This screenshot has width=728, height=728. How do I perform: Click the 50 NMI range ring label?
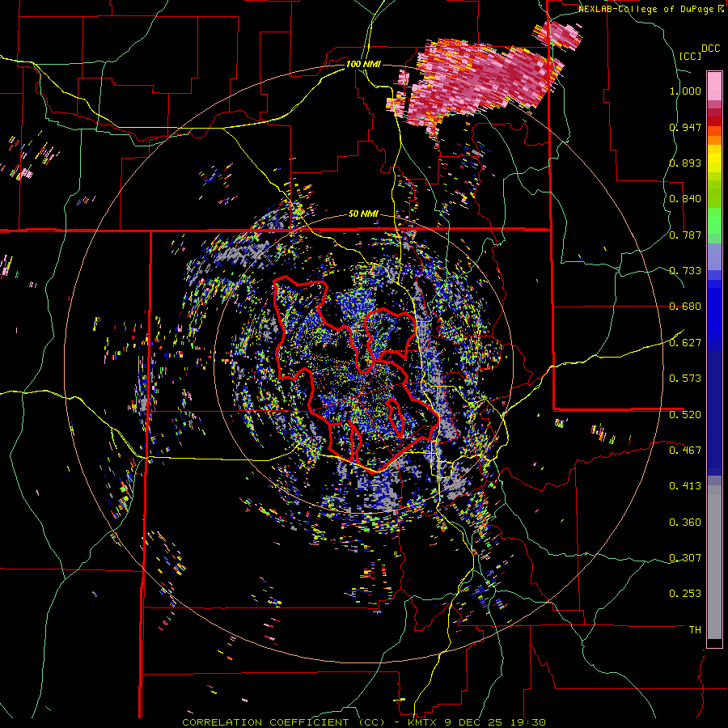pos(363,214)
